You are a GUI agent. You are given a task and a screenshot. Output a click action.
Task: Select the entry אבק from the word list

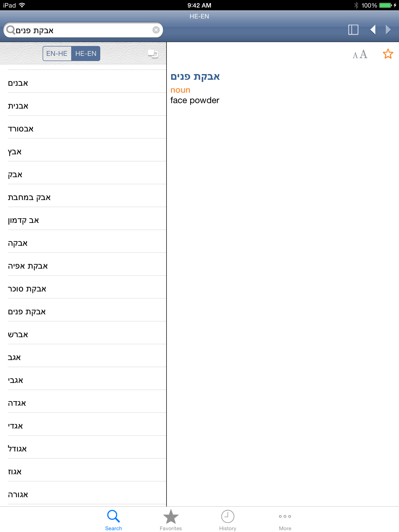[83, 174]
